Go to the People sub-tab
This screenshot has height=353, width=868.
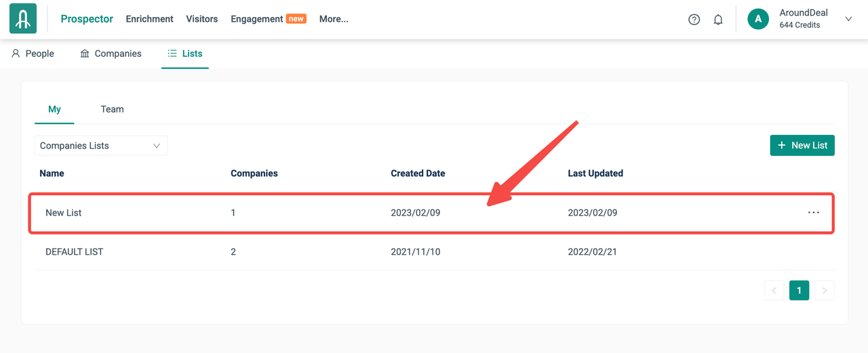click(x=33, y=54)
